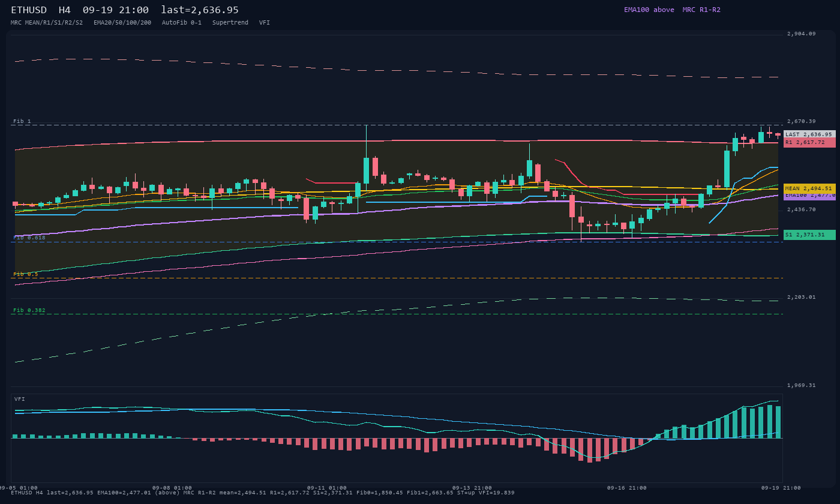Click the 09-16 21:00 time axis label
Screen dimensions: 840x504
click(627, 488)
